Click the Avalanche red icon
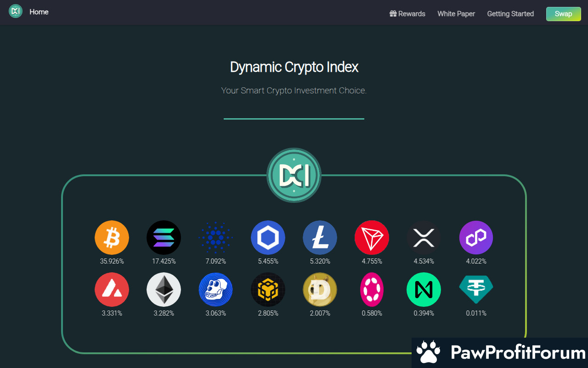Image resolution: width=588 pixels, height=368 pixels. point(112,290)
